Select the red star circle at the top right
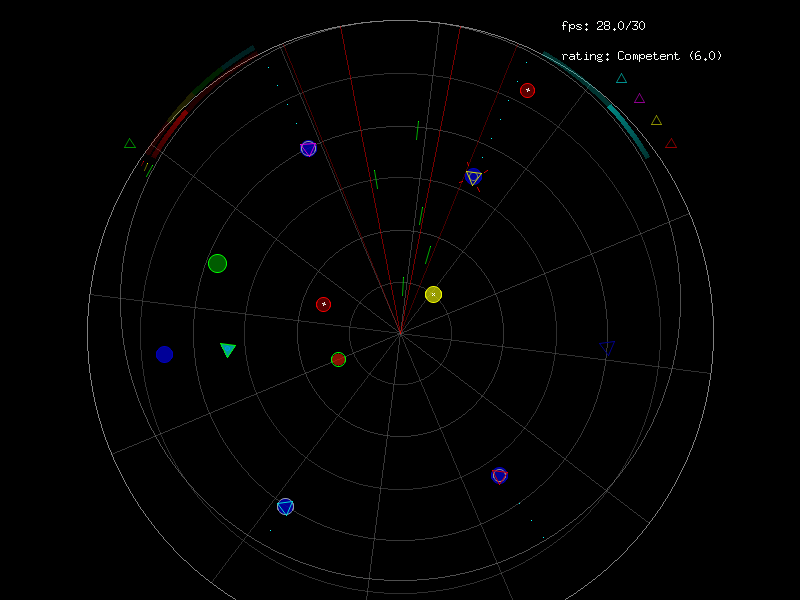Image resolution: width=800 pixels, height=600 pixels. point(527,90)
